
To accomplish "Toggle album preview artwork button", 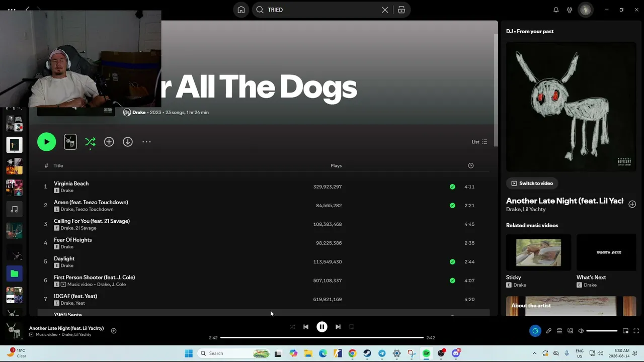I will tap(70, 142).
